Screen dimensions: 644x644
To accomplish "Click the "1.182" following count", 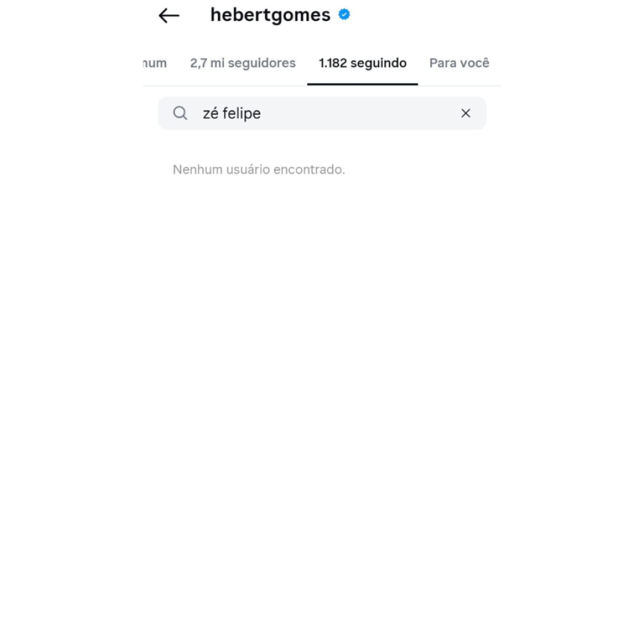I will click(333, 64).
